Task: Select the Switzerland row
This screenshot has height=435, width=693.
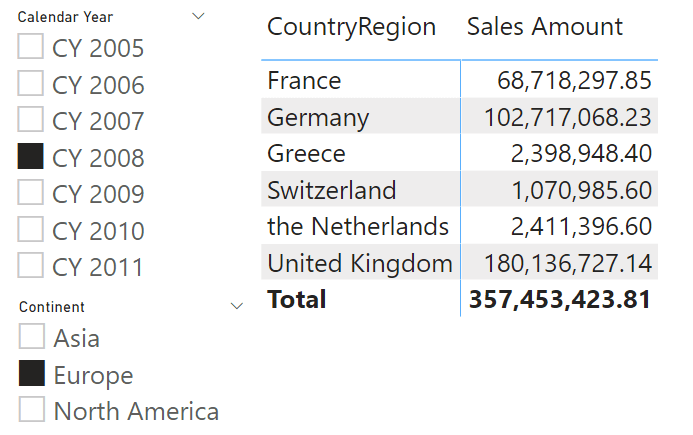Action: pos(459,190)
